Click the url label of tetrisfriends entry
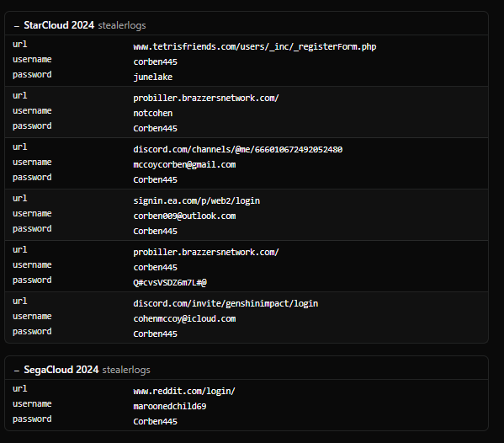The height and width of the screenshot is (443, 504). click(x=20, y=44)
